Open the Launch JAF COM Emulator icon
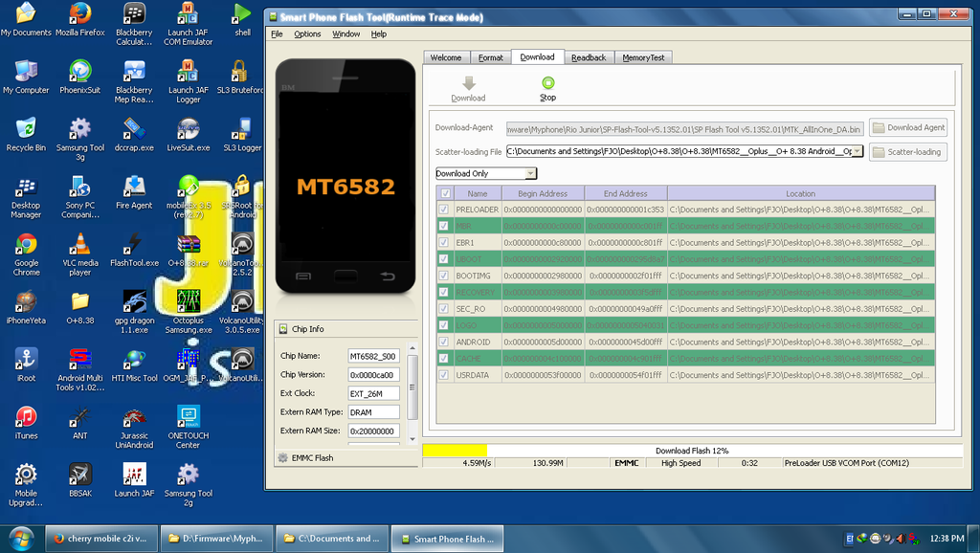Image resolution: width=980 pixels, height=553 pixels. (x=189, y=24)
